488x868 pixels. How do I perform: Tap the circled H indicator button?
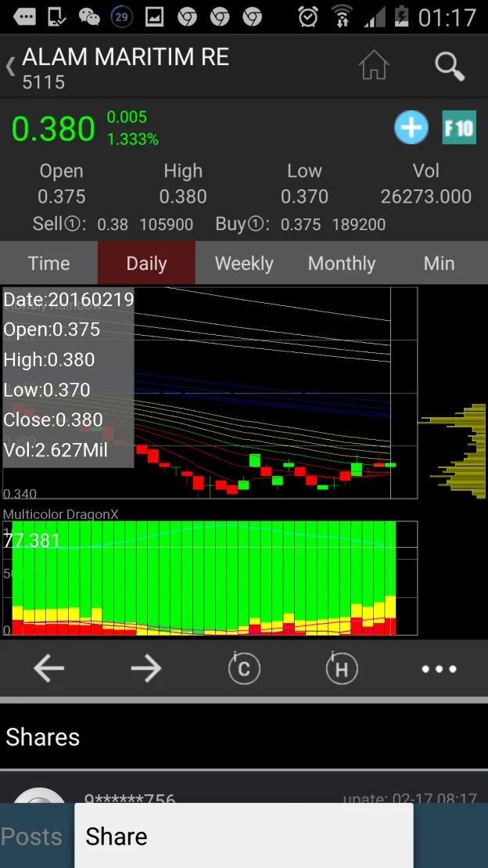(x=342, y=668)
